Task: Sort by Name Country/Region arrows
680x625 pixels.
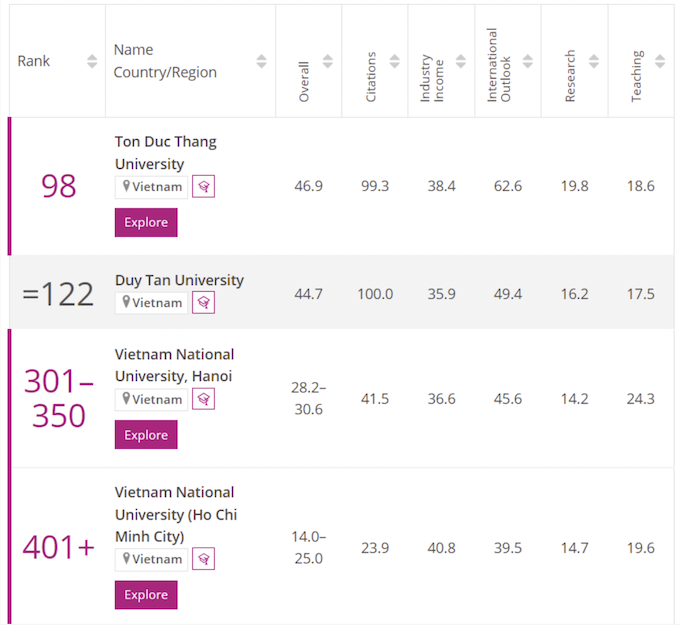Action: point(261,61)
